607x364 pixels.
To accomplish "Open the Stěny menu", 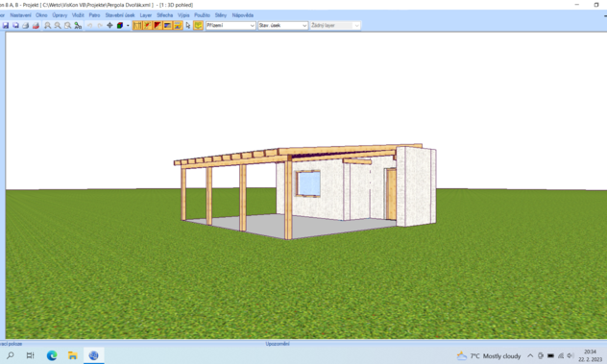I will click(221, 15).
